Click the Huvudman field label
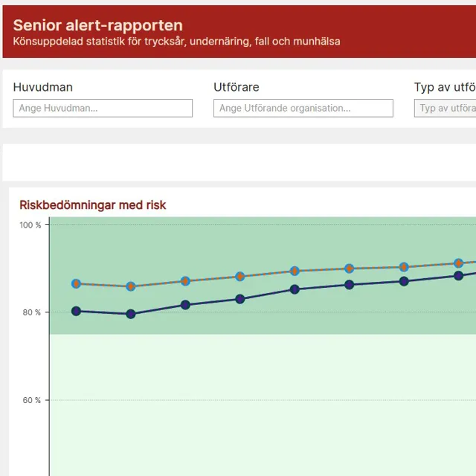Image resolution: width=476 pixels, height=476 pixels. (x=43, y=87)
